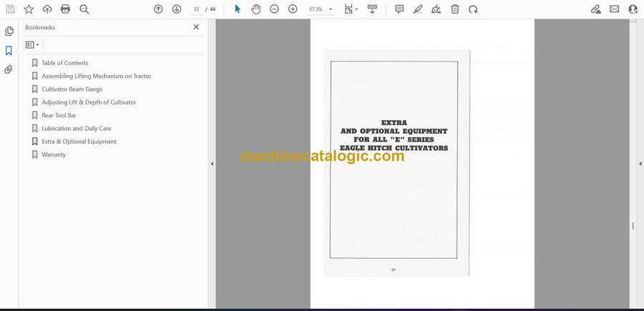Navigate to Lubrication and Daily Care bookmark

77,129
